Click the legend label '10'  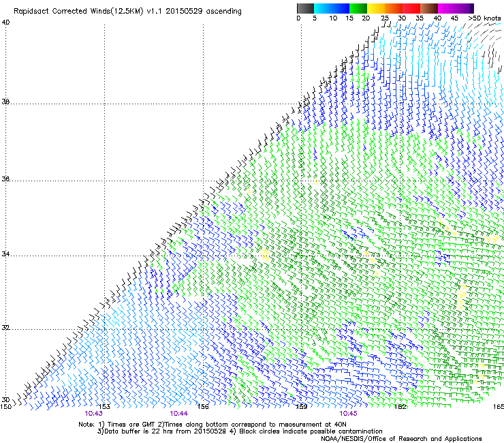click(x=333, y=18)
